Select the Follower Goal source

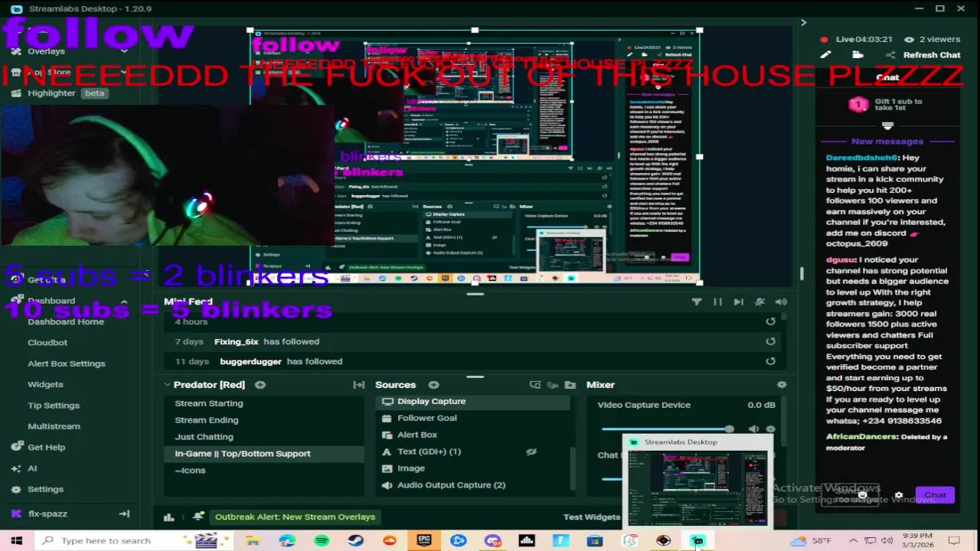point(473,418)
